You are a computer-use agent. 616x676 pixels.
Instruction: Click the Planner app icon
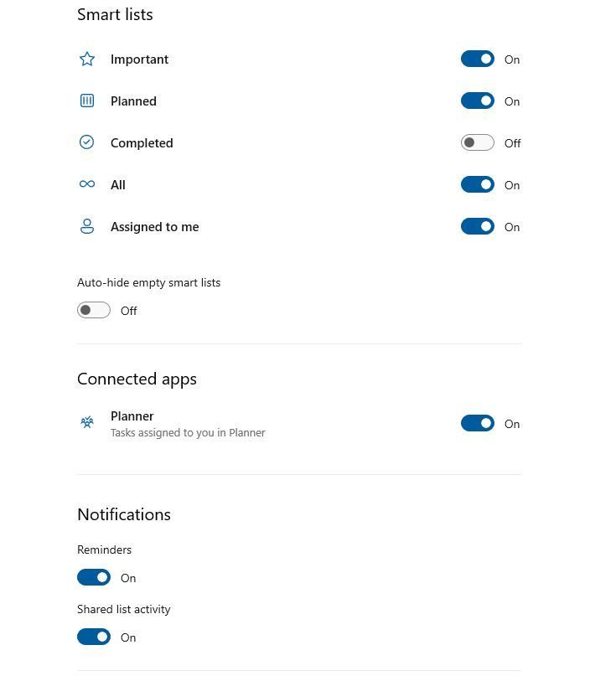[x=87, y=423]
